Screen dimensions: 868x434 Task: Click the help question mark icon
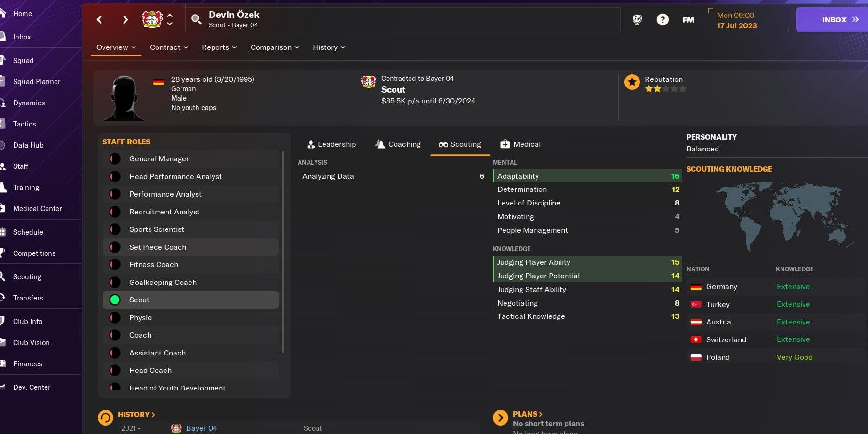click(663, 19)
